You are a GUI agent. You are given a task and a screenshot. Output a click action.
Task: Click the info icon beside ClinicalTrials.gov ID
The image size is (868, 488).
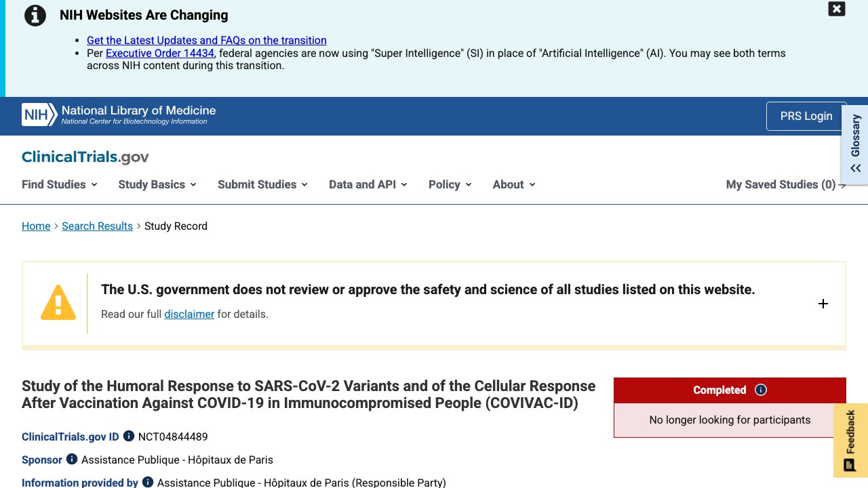pos(128,436)
